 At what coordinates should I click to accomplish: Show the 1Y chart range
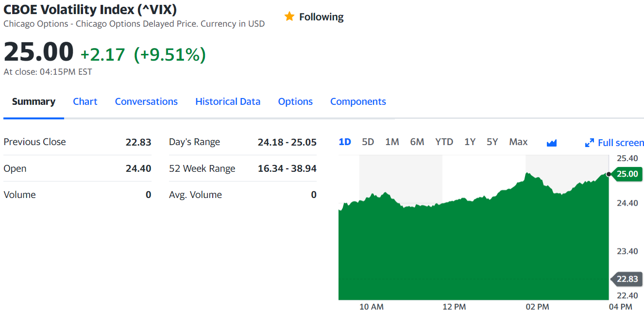point(470,142)
